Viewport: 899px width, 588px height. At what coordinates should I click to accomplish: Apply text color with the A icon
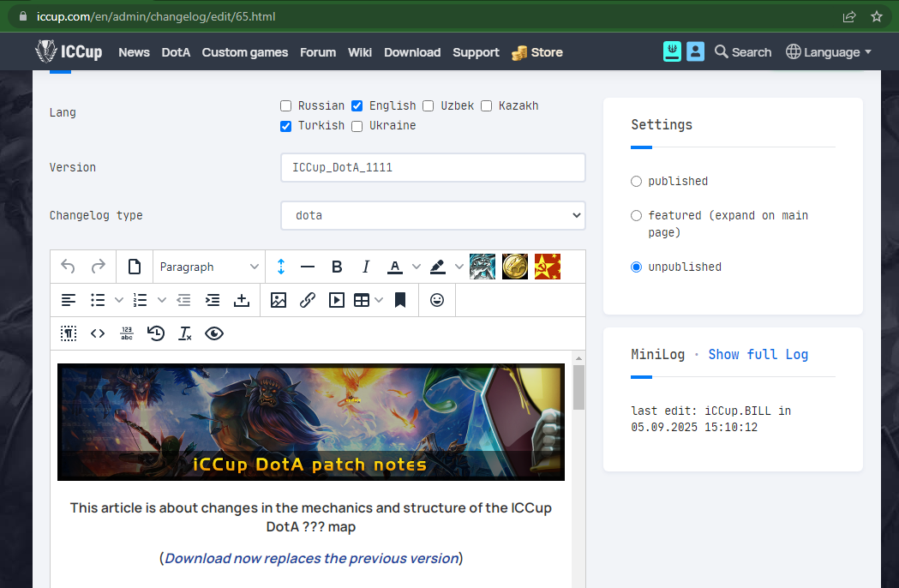(x=394, y=267)
